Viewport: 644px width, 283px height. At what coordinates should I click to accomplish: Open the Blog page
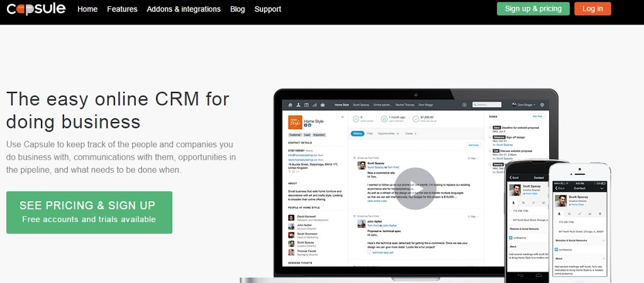(237, 9)
